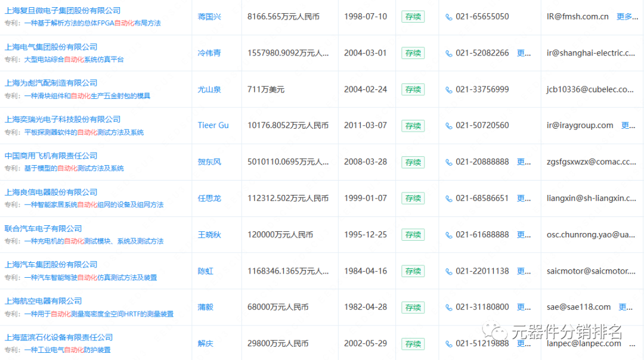
Task: Open company 上海良信电器股份有限公司
Action: 51,192
